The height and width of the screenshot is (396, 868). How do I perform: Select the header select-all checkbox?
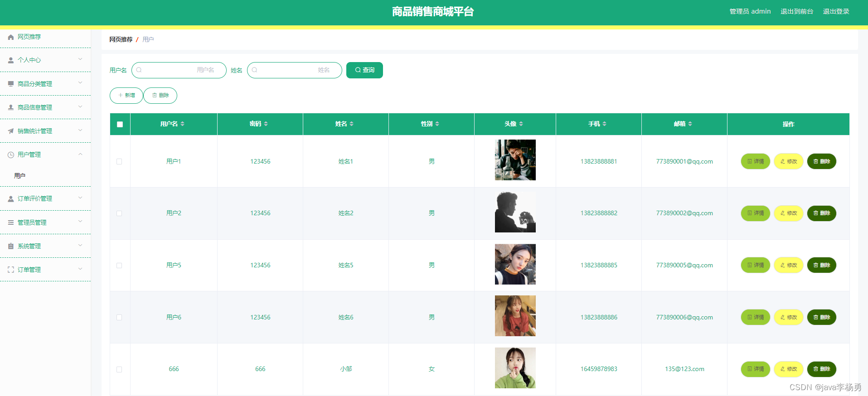click(x=120, y=124)
